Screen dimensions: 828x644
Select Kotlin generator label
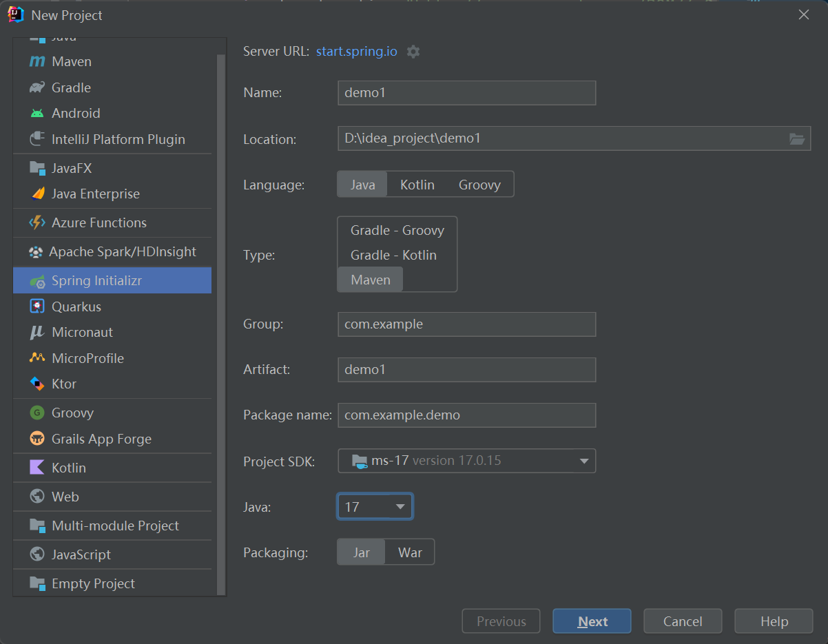(69, 468)
